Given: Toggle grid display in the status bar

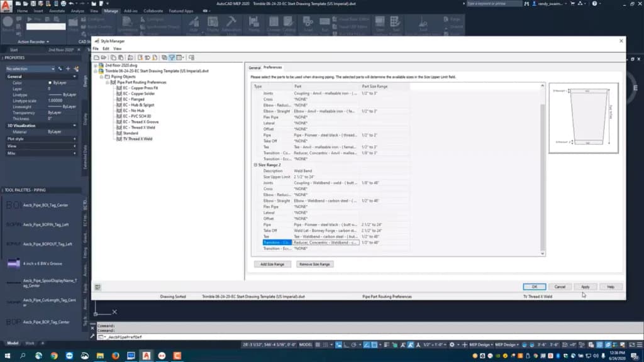Looking at the screenshot, I should pos(318,345).
